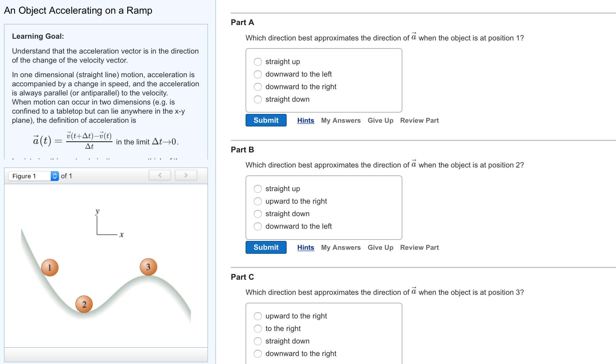Image resolution: width=616 pixels, height=364 pixels.
Task: Select "downward to the left" in Part A
Action: pos(258,74)
